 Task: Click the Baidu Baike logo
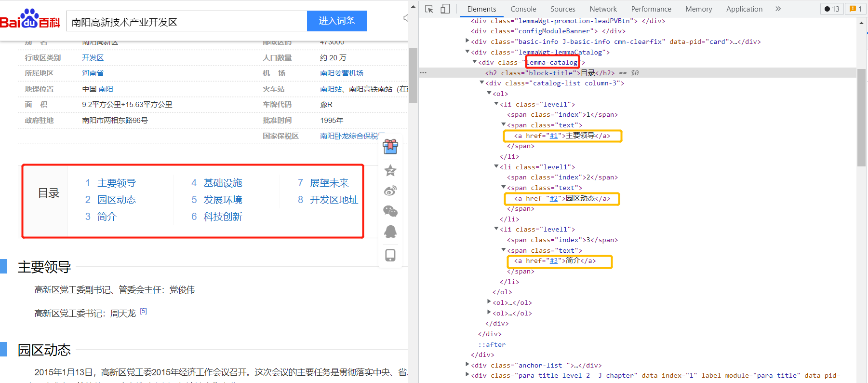(30, 19)
